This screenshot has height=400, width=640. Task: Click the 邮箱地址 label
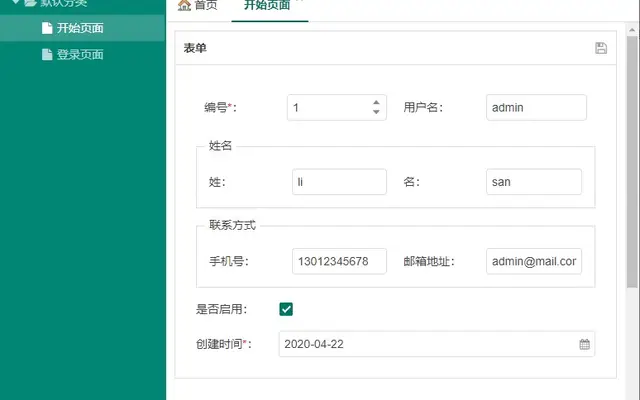pyautogui.click(x=429, y=261)
